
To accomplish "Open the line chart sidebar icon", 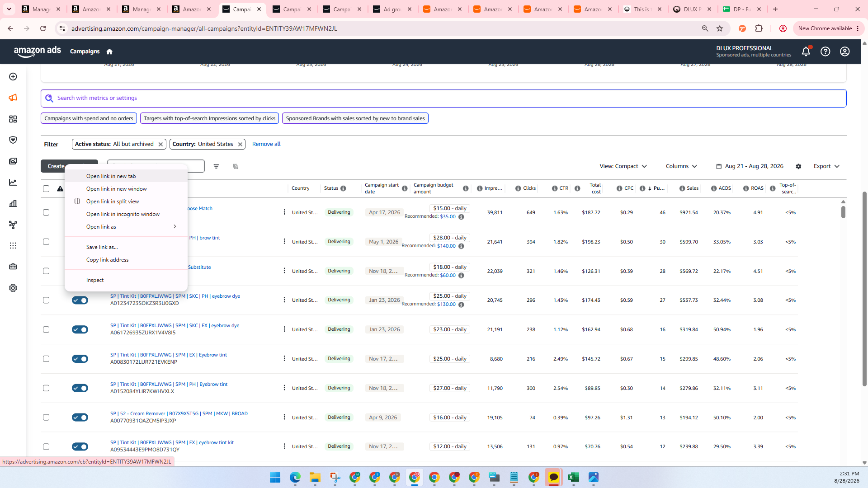I will coord(13,183).
